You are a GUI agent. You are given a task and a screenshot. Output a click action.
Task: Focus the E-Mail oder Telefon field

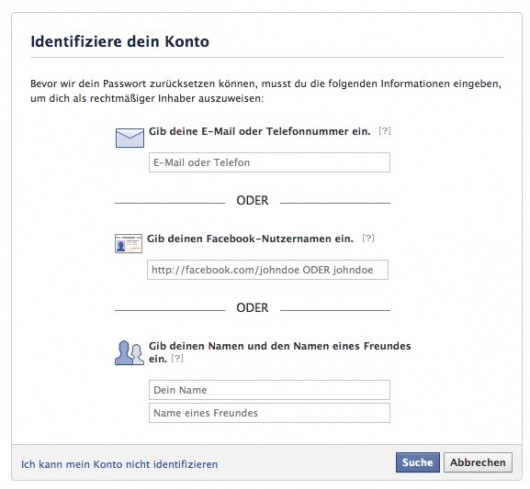pos(269,163)
